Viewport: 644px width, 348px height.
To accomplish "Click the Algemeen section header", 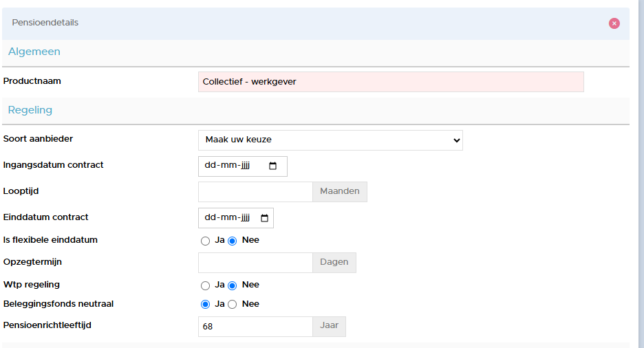I will coord(34,52).
